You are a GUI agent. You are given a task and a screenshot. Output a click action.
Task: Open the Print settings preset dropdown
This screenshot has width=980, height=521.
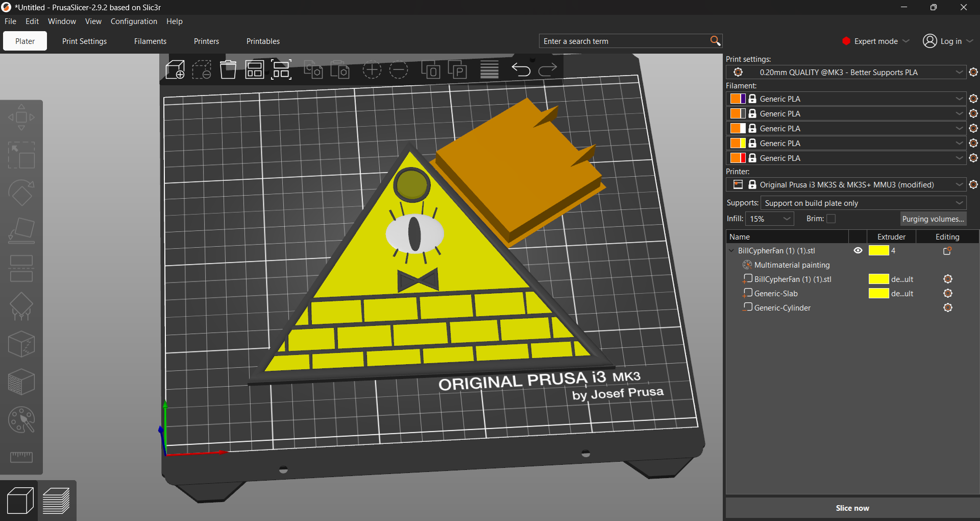[x=846, y=73]
